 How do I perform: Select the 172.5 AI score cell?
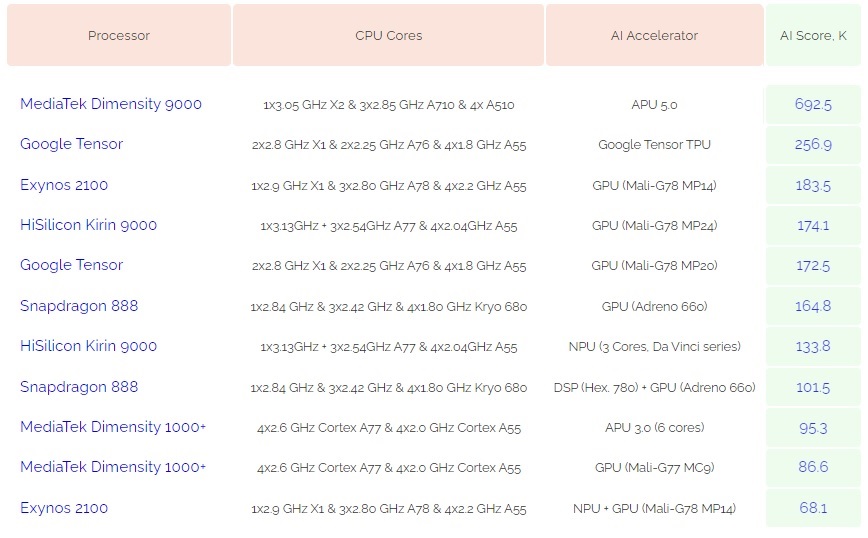[813, 266]
